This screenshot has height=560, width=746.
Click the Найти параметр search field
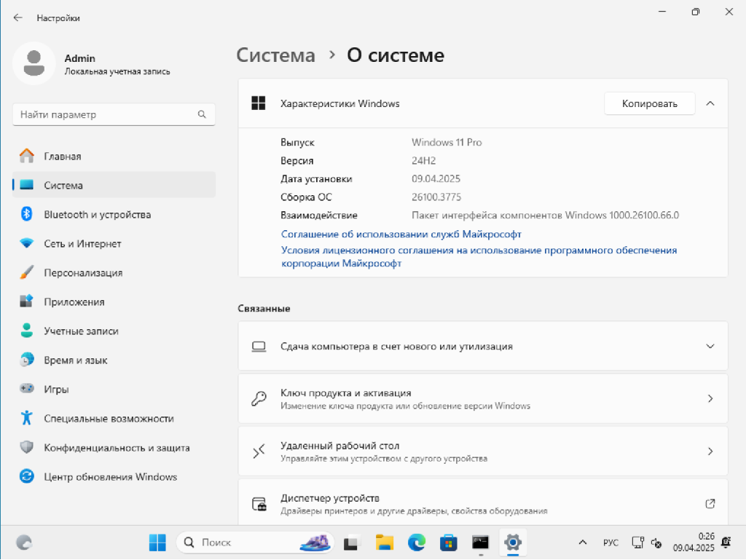tap(114, 114)
